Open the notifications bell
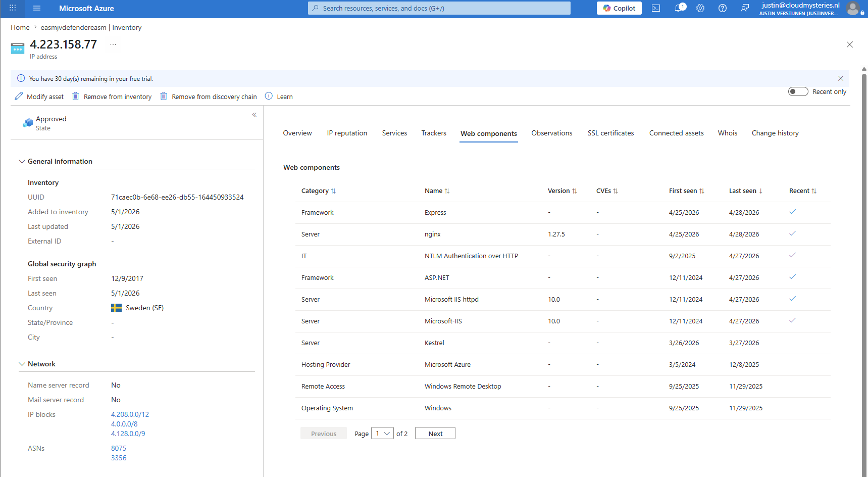The image size is (868, 477). (680, 8)
